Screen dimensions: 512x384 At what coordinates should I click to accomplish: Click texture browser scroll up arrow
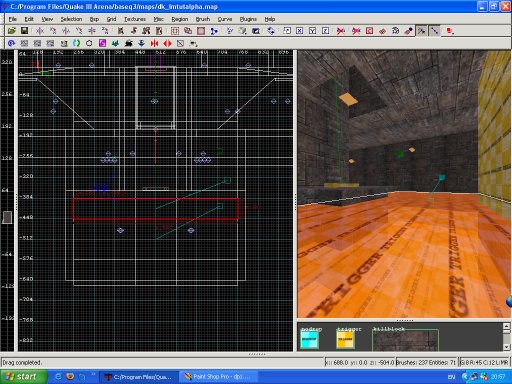(506, 327)
